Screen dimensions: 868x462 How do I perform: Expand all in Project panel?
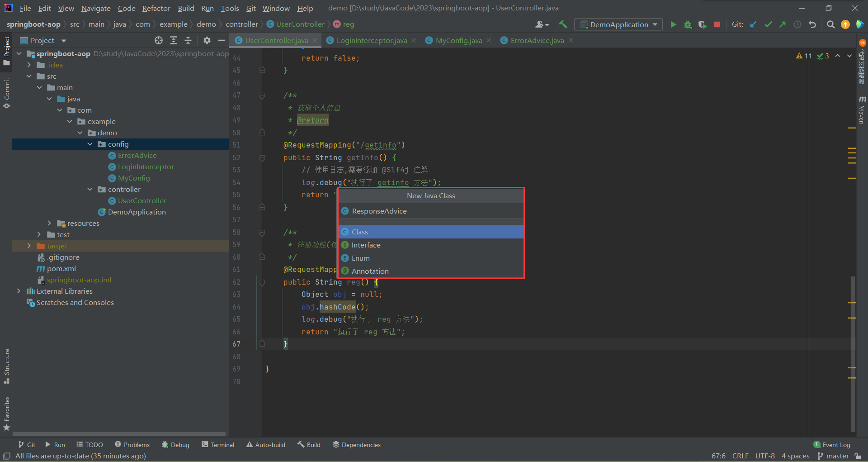173,40
